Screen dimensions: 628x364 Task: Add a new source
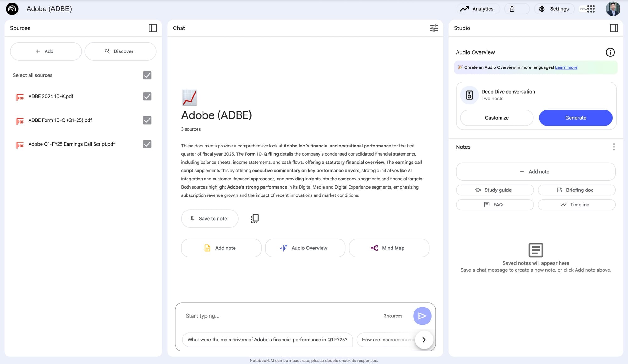pyautogui.click(x=46, y=51)
